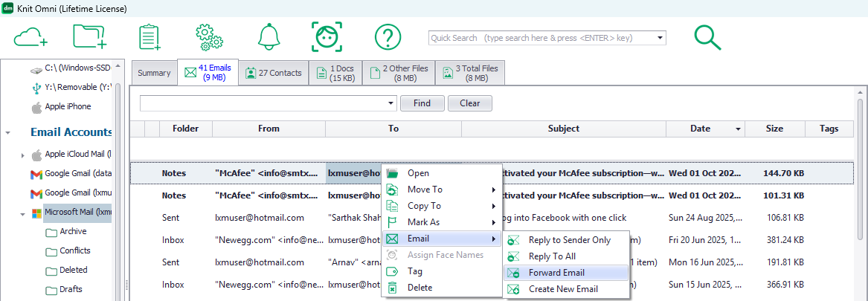The width and height of the screenshot is (868, 301).
Task: Open the filter combo box dropdown arrow
Action: coord(391,103)
